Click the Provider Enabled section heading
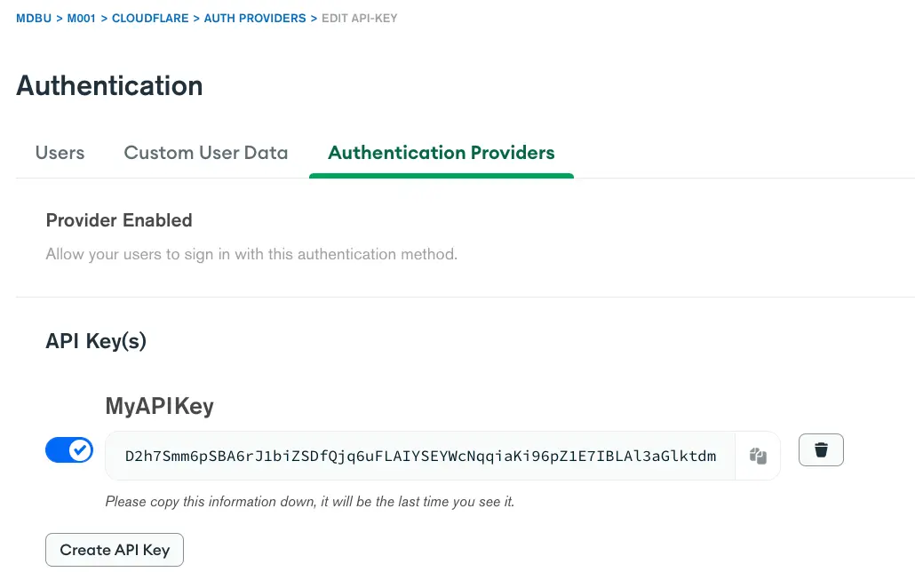The image size is (915, 588). (119, 220)
